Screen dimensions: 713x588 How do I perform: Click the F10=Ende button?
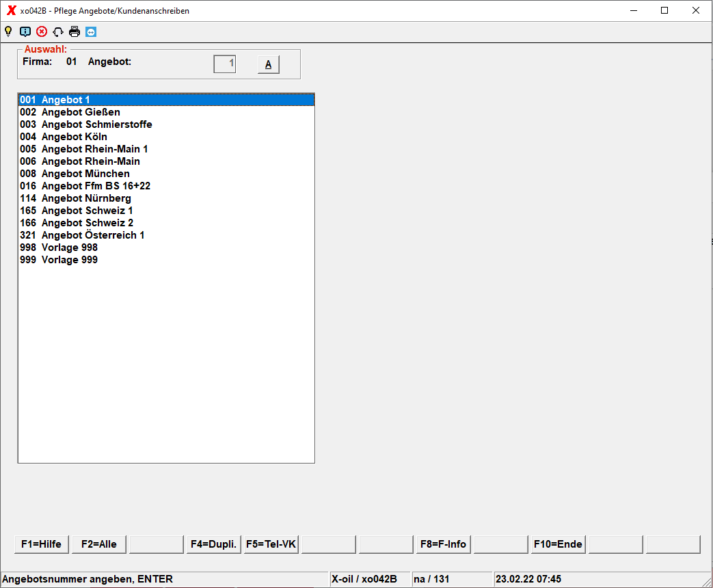tap(558, 544)
